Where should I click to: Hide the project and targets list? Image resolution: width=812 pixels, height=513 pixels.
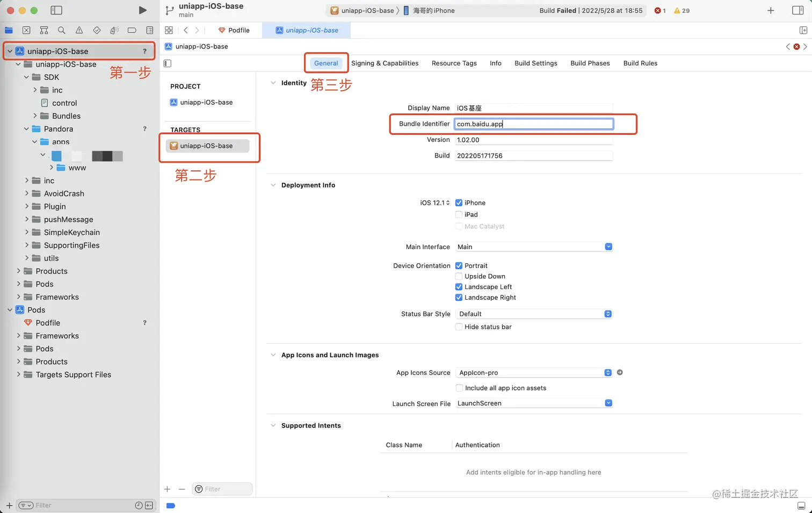(168, 63)
